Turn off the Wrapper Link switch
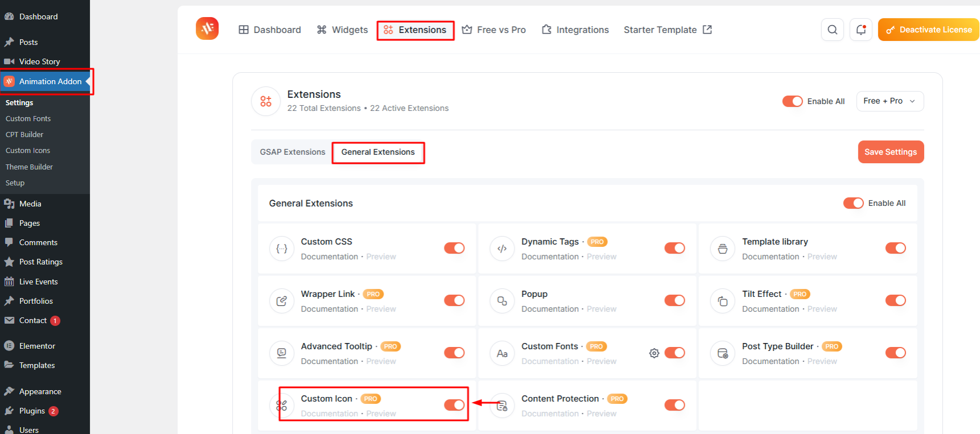This screenshot has width=980, height=434. point(454,300)
